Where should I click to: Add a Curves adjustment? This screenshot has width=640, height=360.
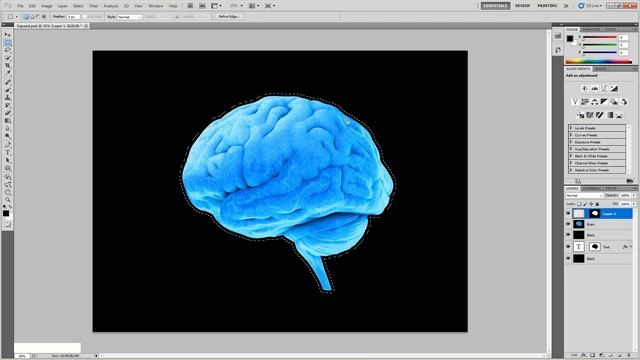[x=604, y=88]
